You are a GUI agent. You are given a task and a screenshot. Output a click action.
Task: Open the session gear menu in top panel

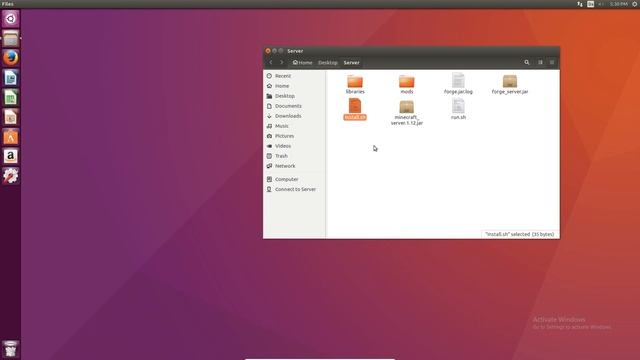click(635, 4)
